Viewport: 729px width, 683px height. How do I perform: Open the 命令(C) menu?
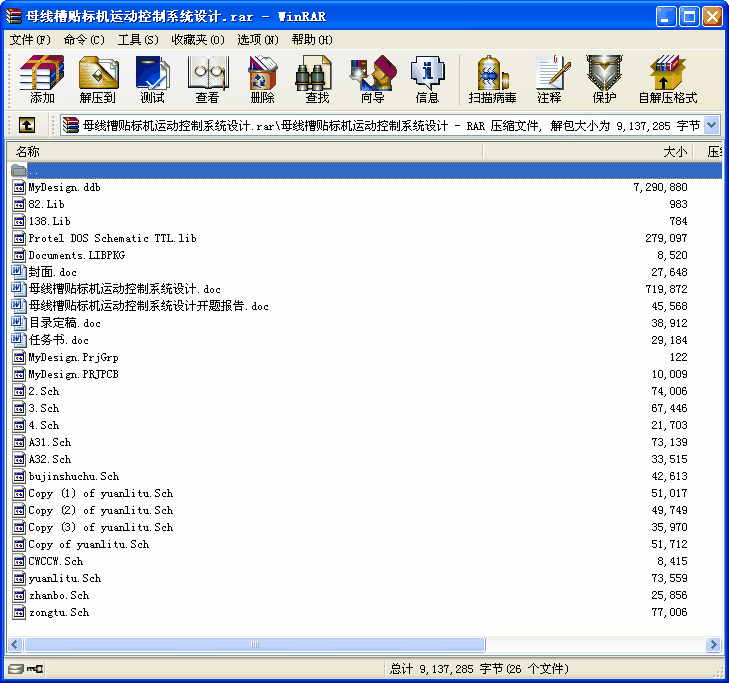[x=84, y=40]
